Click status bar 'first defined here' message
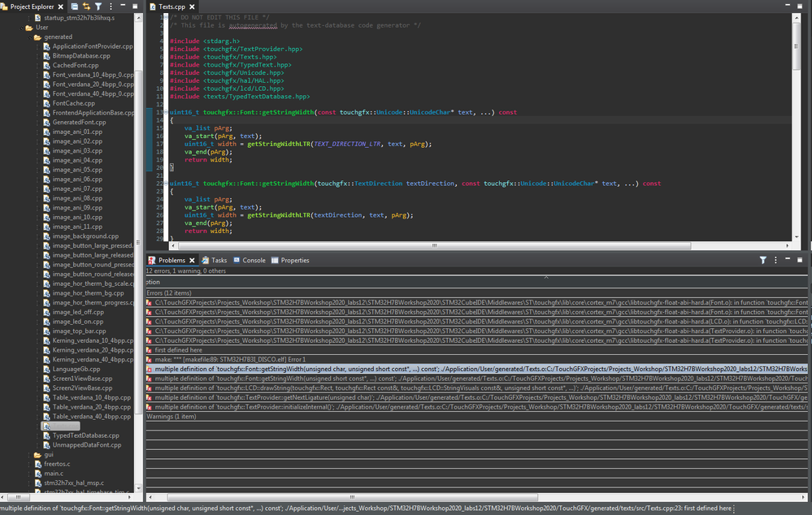 point(707,509)
